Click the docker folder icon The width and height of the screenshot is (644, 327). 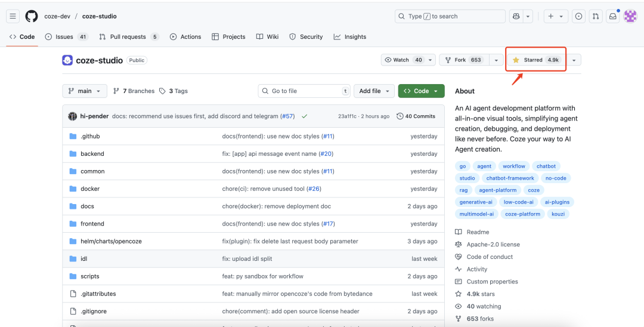coord(73,189)
